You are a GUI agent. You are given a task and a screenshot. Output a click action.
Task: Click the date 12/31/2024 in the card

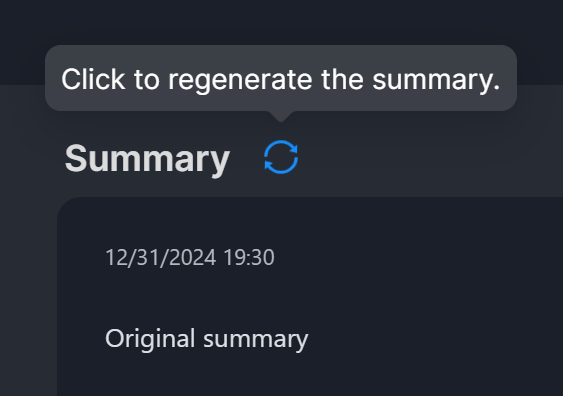[160, 257]
